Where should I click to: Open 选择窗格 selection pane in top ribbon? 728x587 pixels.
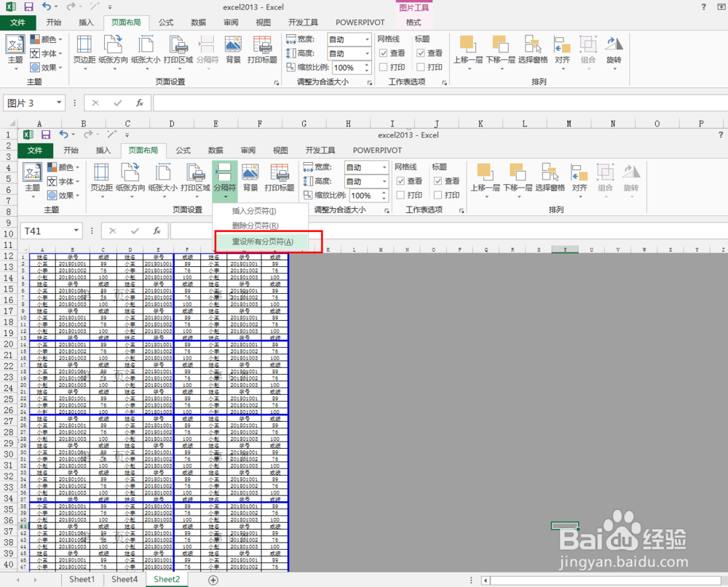click(533, 50)
